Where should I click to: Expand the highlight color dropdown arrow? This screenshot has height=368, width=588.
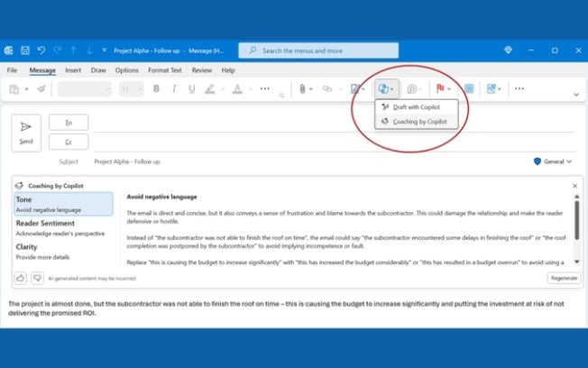[223, 89]
